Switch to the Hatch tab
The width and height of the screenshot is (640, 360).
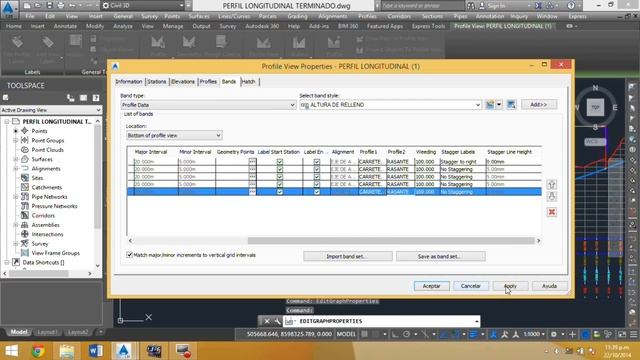pos(249,82)
